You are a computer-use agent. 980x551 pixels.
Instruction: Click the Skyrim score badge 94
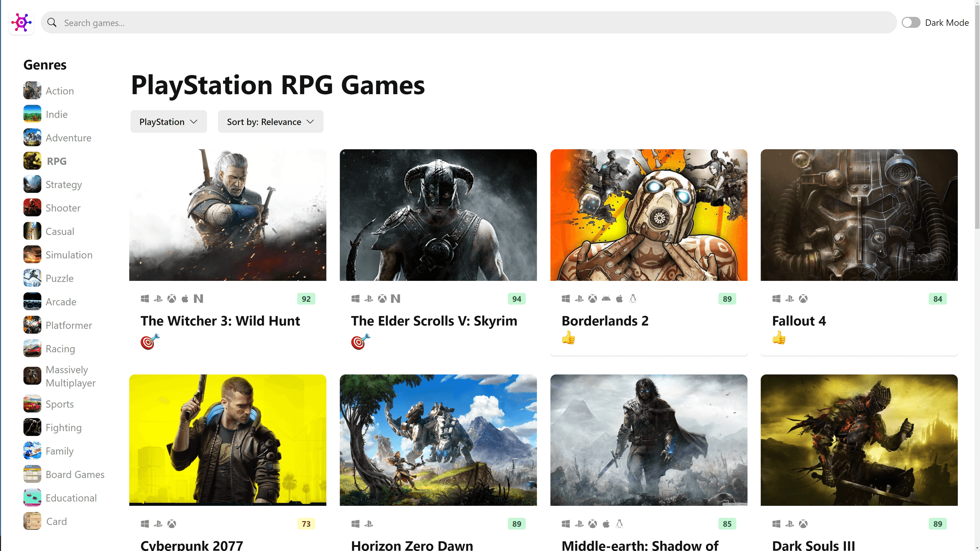tap(517, 299)
